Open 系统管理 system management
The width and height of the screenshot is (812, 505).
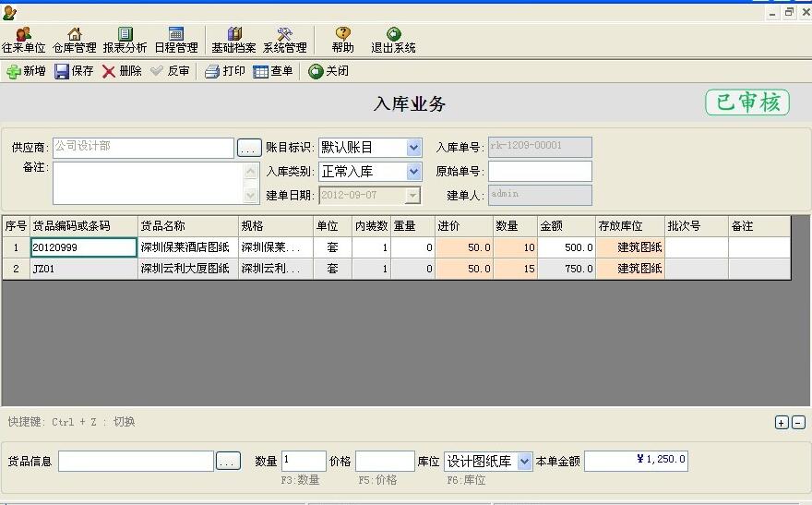pyautogui.click(x=284, y=40)
